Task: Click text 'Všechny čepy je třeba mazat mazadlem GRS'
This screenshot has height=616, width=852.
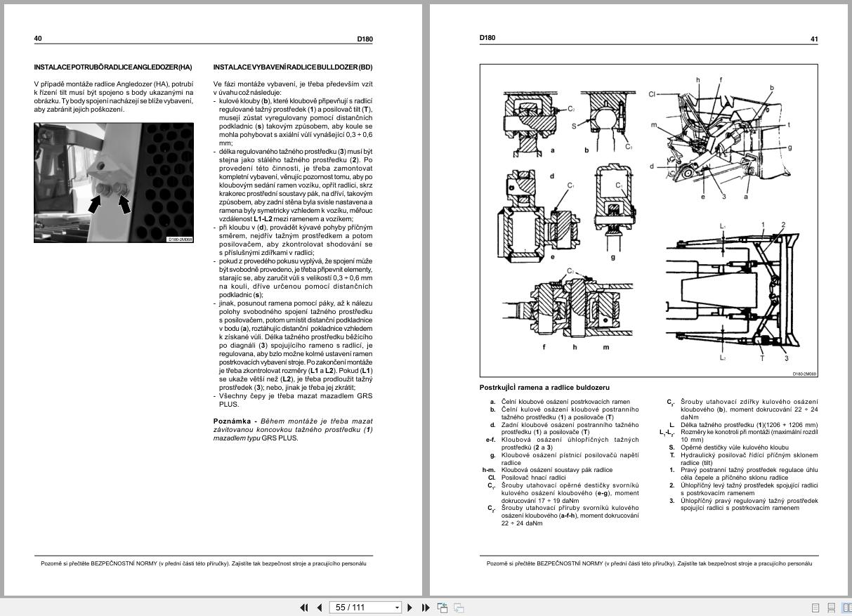Action: [296, 395]
